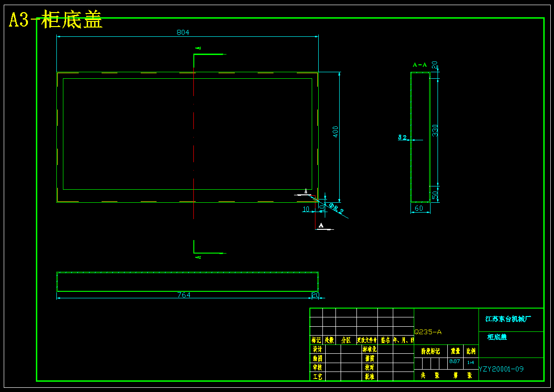Select drawing number YZY20001-09
The image size is (554, 392).
pos(501,369)
